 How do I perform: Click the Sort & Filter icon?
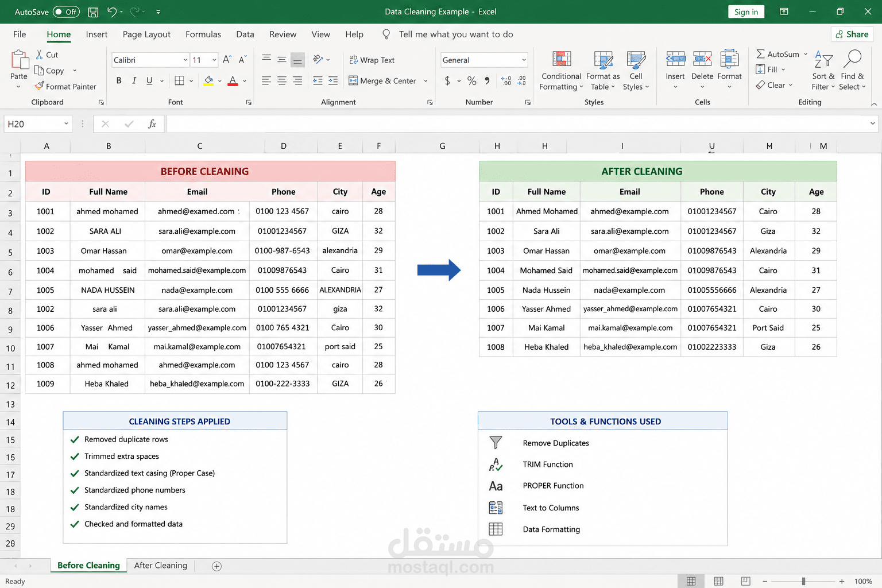coord(823,59)
